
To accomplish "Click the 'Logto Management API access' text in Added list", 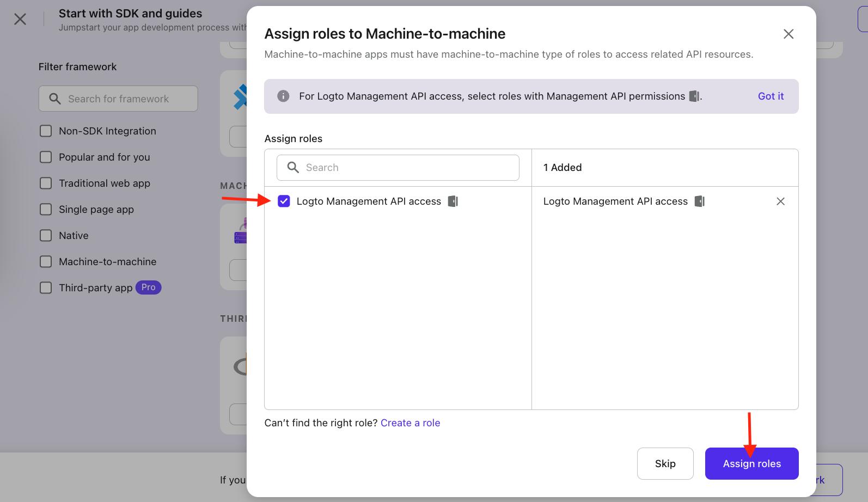I will click(615, 201).
